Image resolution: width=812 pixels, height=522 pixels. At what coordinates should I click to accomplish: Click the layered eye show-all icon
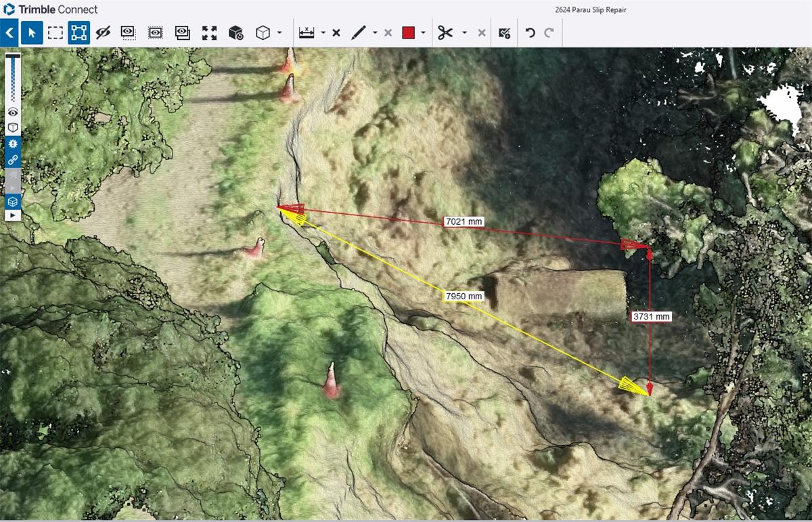coord(182,32)
